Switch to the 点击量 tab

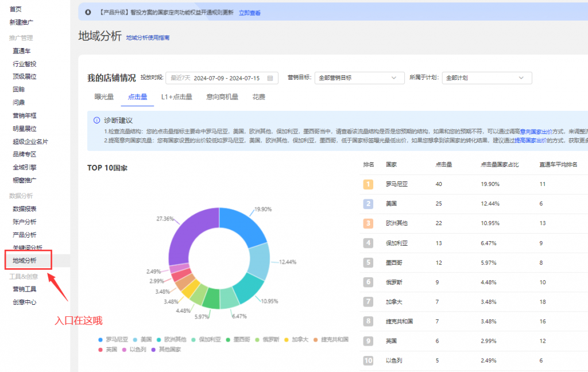coord(138,97)
